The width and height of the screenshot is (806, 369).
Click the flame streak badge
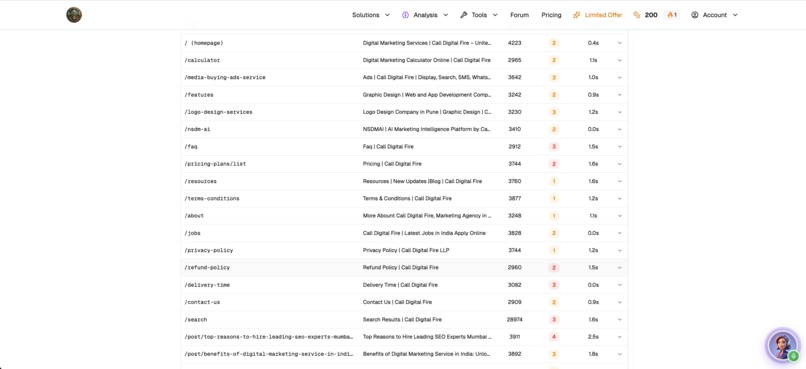pyautogui.click(x=672, y=15)
